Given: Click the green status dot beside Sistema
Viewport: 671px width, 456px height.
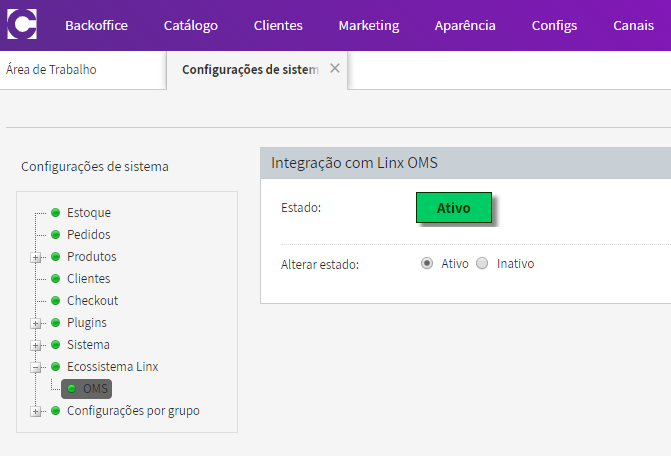Looking at the screenshot, I should [55, 344].
